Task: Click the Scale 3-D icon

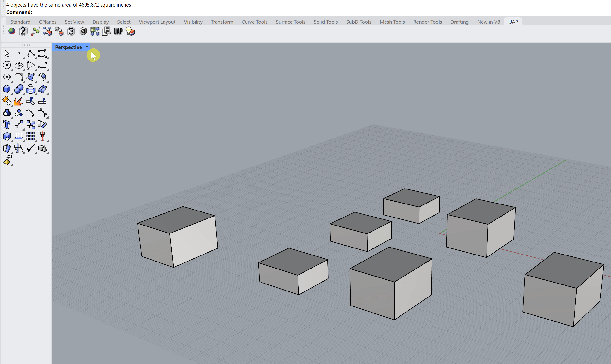Action: coord(7,136)
